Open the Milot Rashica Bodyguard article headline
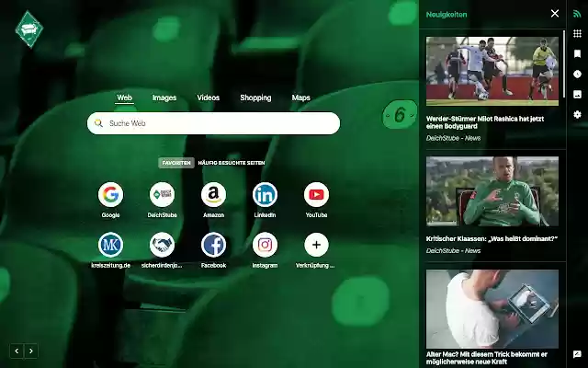The height and width of the screenshot is (368, 588). click(485, 122)
